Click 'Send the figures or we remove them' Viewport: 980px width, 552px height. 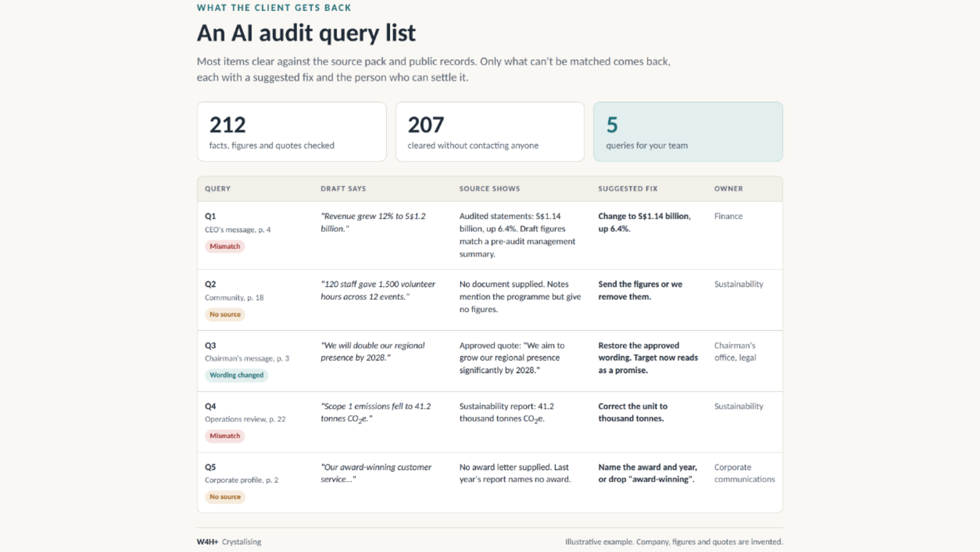tap(640, 290)
